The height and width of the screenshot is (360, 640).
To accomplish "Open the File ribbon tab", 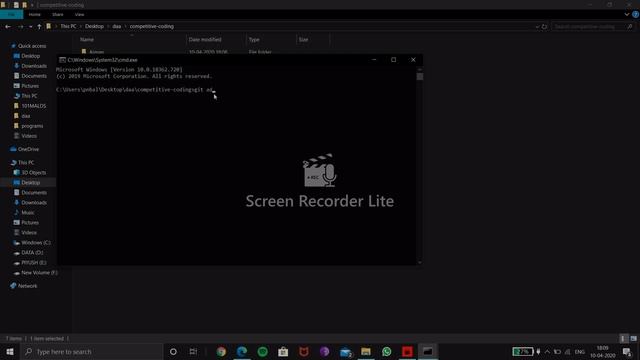I will [11, 15].
